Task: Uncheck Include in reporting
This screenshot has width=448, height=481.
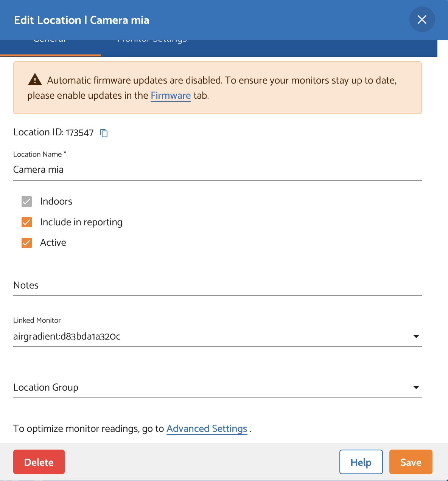Action: pyautogui.click(x=26, y=222)
